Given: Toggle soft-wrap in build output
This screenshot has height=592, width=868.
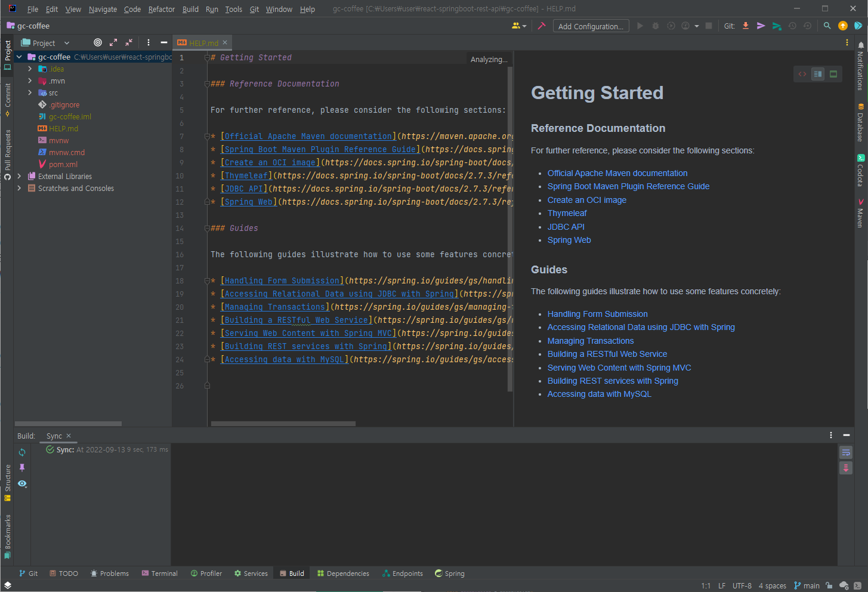Looking at the screenshot, I should tap(845, 452).
